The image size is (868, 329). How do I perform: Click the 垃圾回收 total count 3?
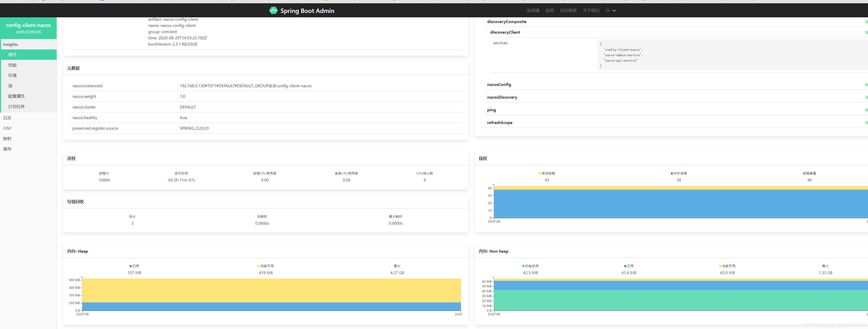(132, 223)
